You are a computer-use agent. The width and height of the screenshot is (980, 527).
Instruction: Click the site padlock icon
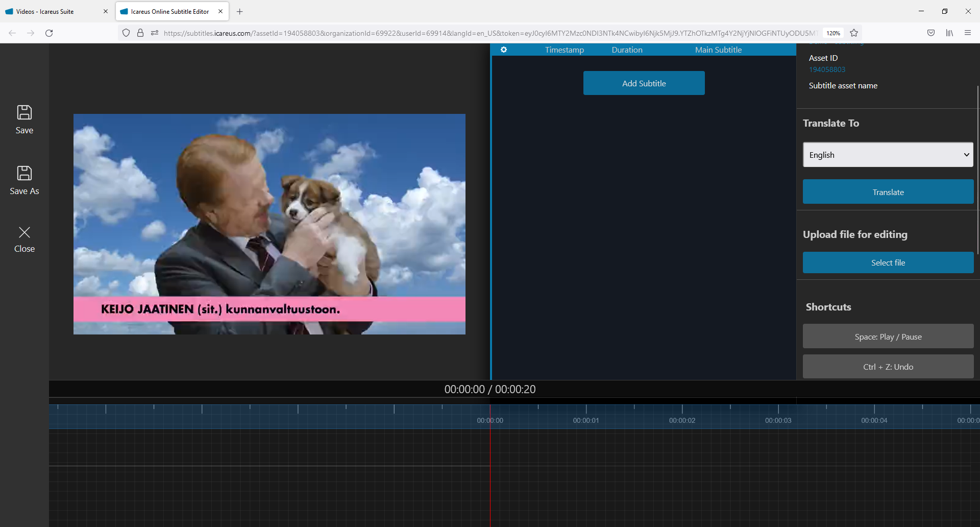pos(140,33)
